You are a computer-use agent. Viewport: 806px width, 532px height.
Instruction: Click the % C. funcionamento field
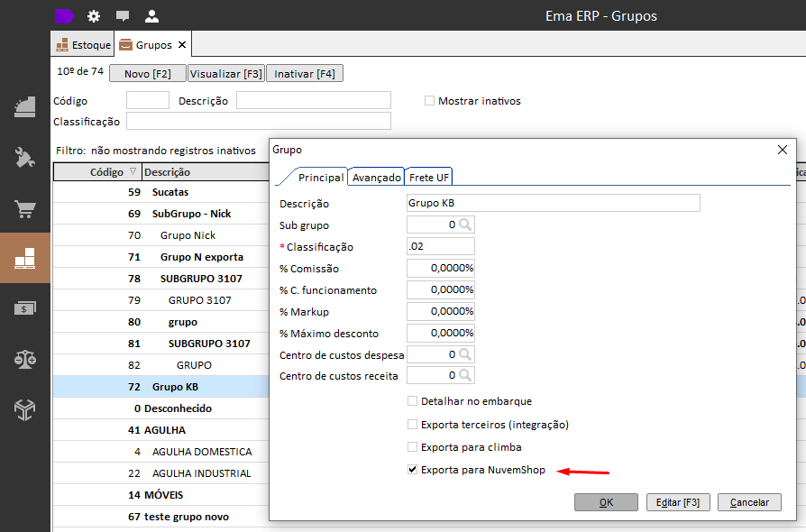click(441, 289)
